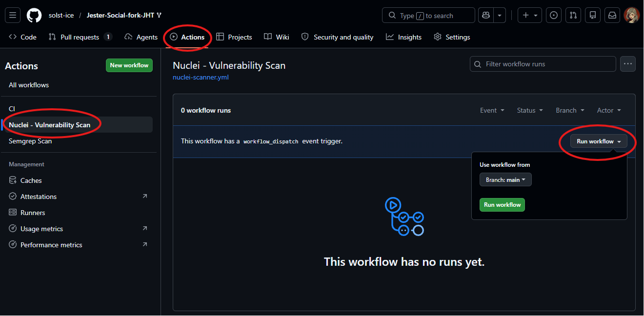Expand the Event filter dropdown
Image resolution: width=644 pixels, height=316 pixels.
[492, 110]
